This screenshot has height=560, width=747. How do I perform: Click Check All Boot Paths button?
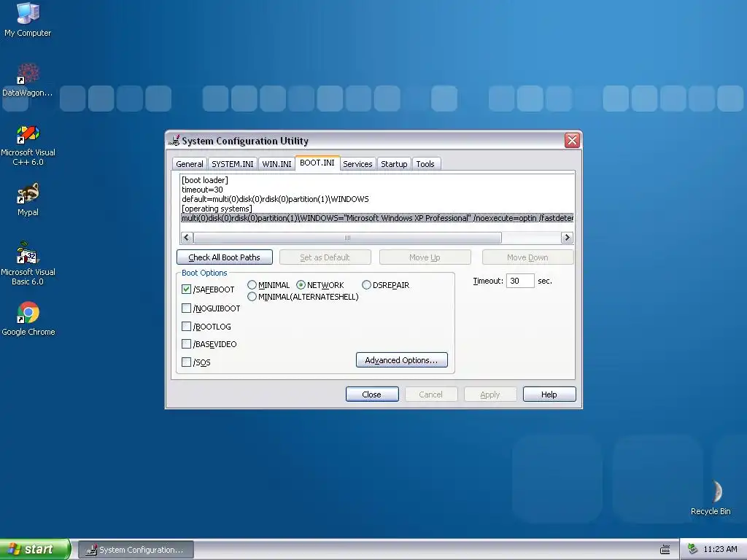pos(225,257)
